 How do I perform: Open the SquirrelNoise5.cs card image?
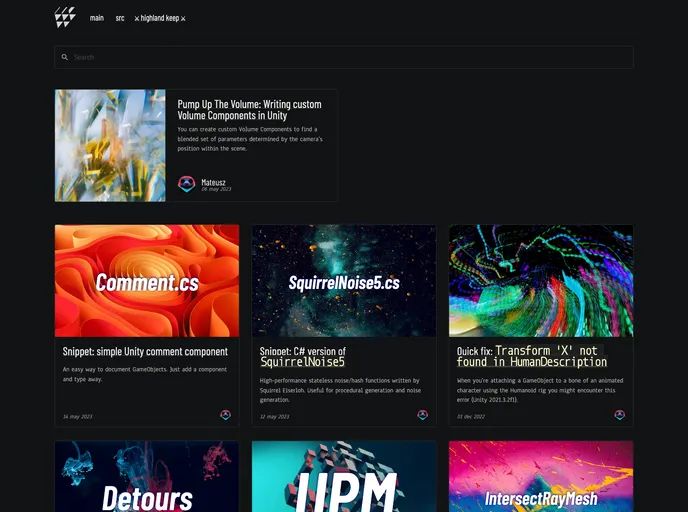click(x=344, y=281)
